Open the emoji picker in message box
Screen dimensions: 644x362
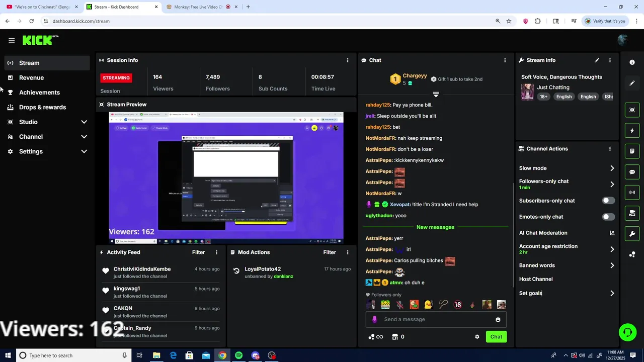498,320
